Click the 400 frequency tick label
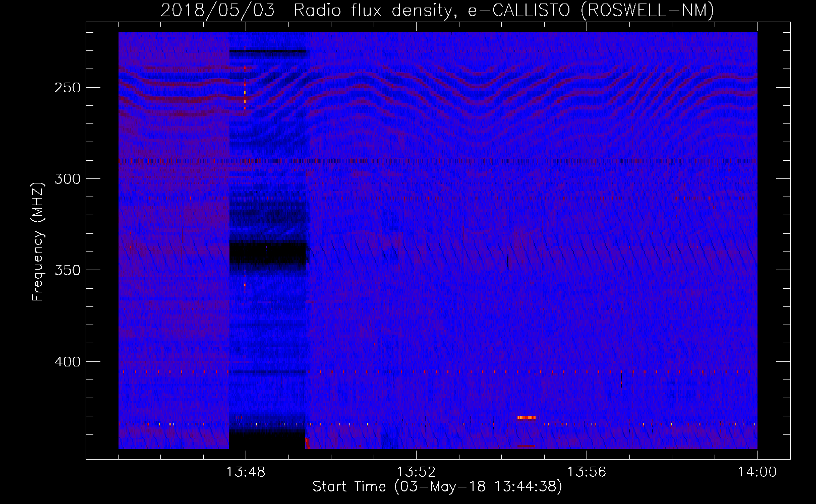Image resolution: width=816 pixels, height=504 pixels. pos(67,362)
